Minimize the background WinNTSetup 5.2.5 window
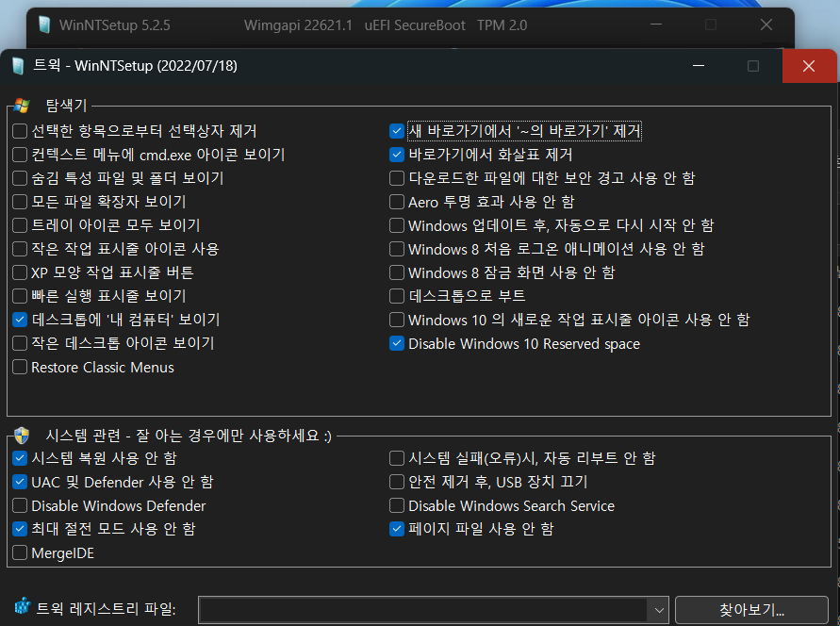Screen dimensions: 840x626 coord(656,25)
